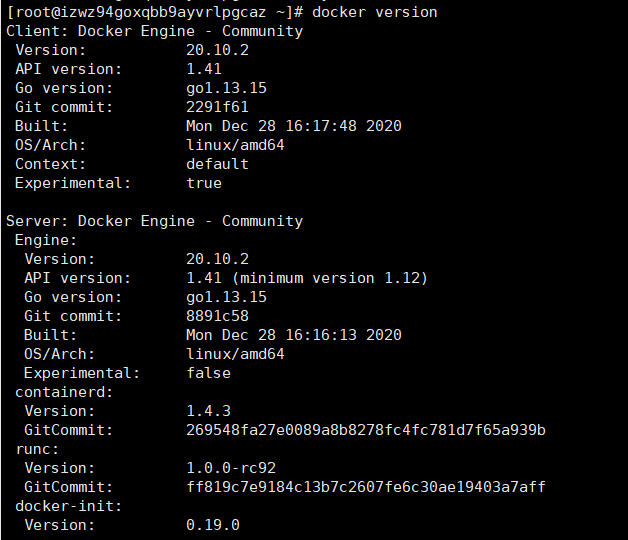Click the containerd version 1.4.3

click(x=208, y=411)
